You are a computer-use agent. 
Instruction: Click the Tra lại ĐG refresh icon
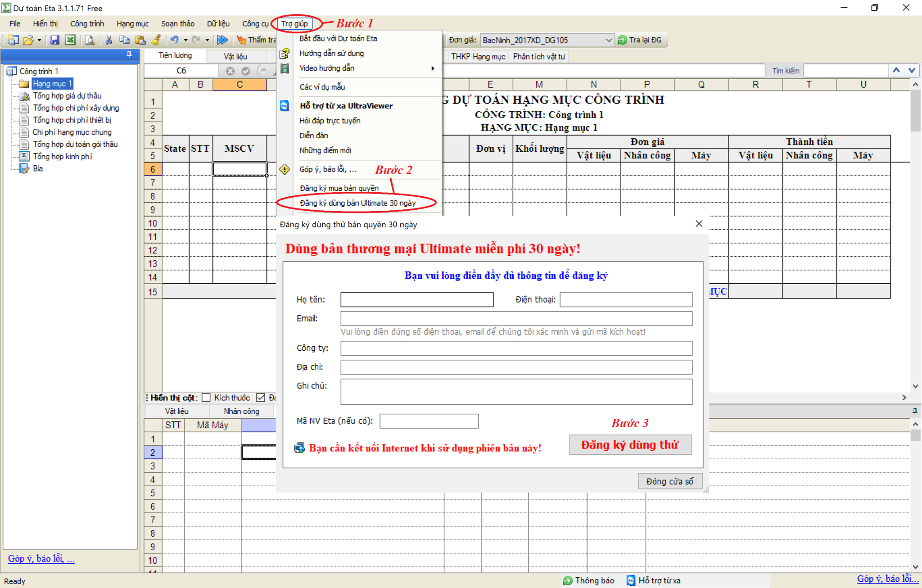(622, 40)
